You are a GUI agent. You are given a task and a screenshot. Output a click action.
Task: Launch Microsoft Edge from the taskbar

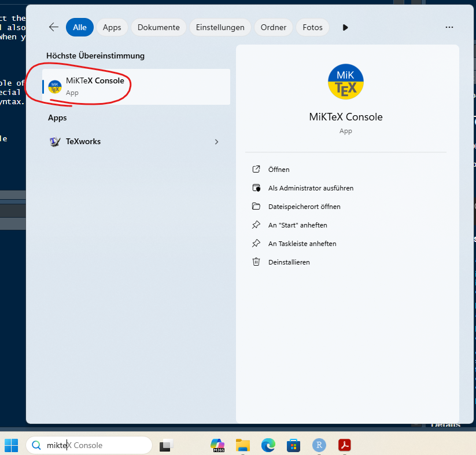click(268, 445)
